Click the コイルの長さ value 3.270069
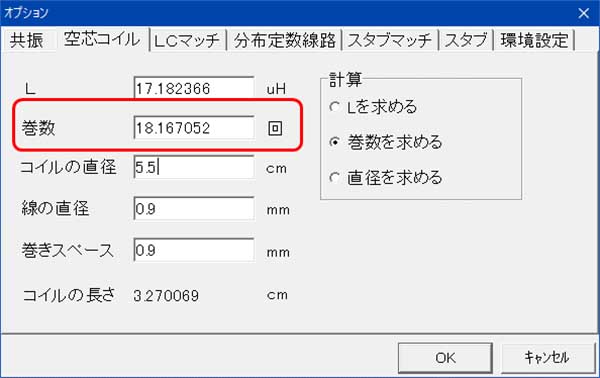 tap(166, 296)
